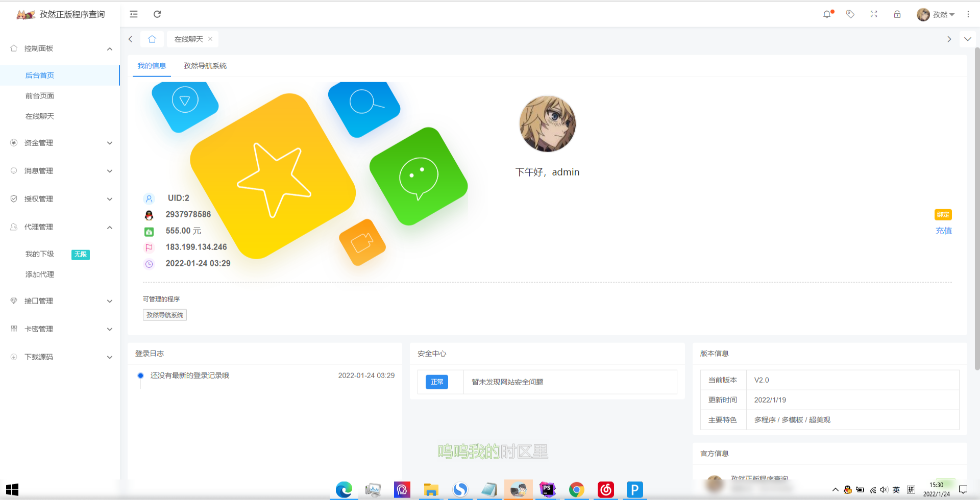Screen dimensions: 980x500
Task: Close the 在线聊天 tab
Action: click(x=210, y=39)
